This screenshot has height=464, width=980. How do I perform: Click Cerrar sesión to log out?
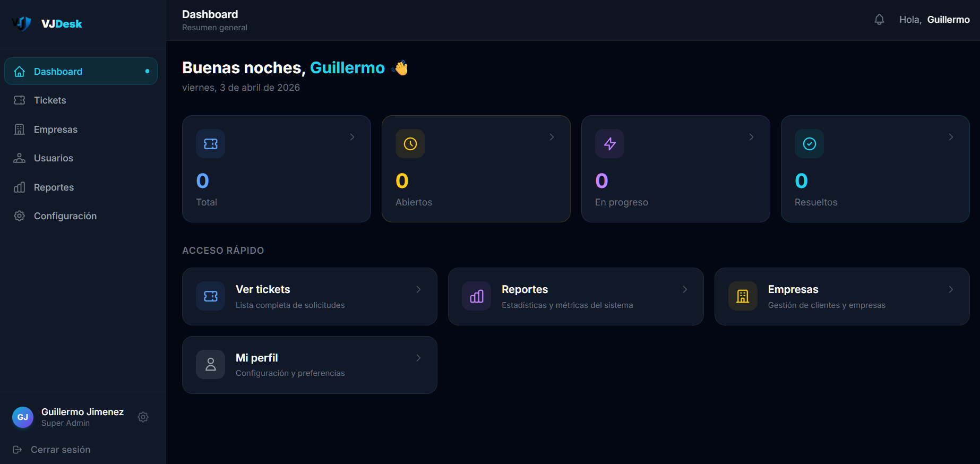coord(59,449)
